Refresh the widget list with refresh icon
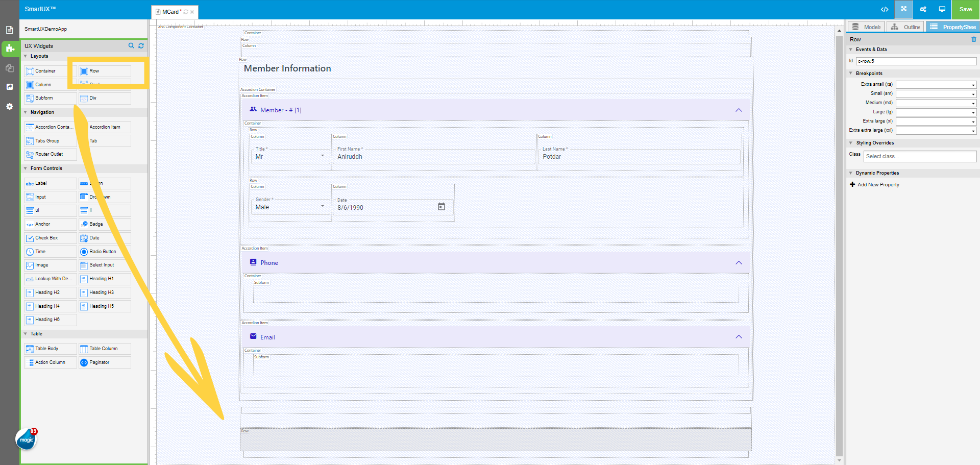Screen dimensions: 980x465 [x=141, y=45]
